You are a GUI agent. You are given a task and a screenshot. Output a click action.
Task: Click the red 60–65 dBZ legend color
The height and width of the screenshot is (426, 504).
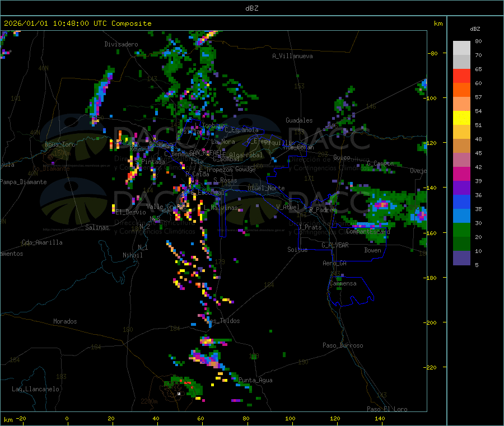pyautogui.click(x=461, y=76)
